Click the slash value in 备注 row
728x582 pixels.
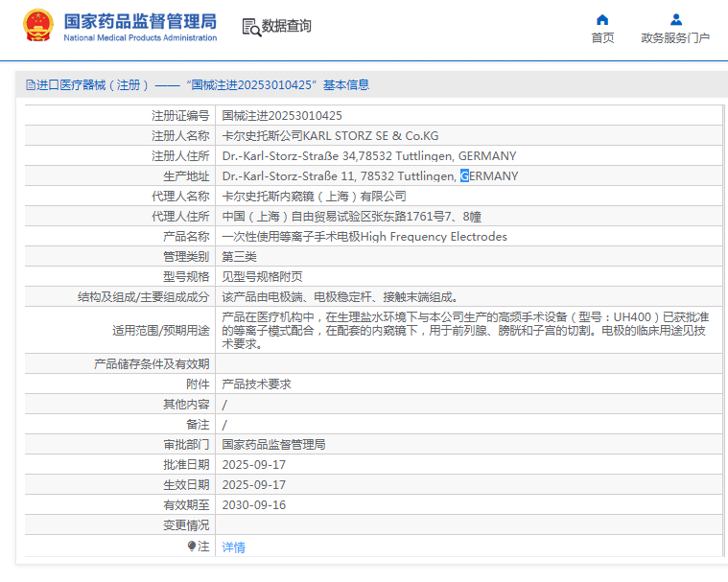pos(224,425)
